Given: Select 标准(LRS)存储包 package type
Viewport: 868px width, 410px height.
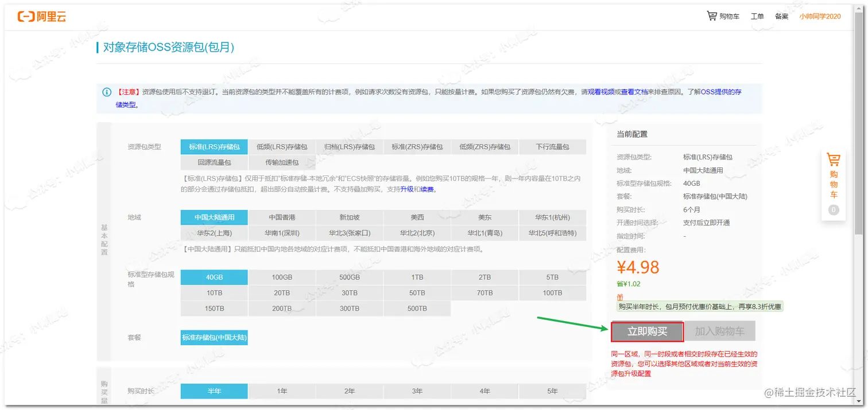Looking at the screenshot, I should click(x=214, y=147).
